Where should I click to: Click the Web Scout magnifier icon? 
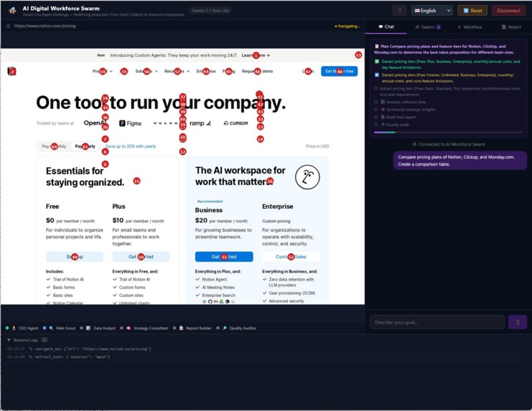[51, 328]
